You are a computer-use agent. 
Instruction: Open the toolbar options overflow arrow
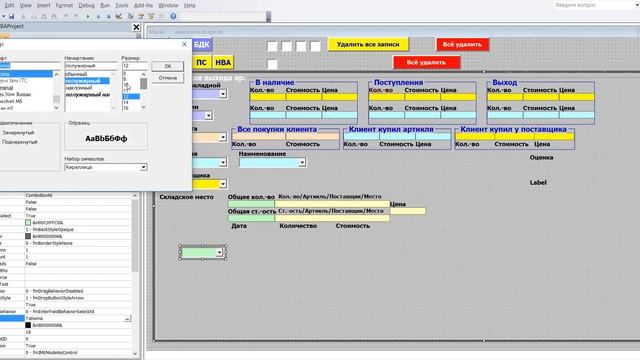point(268,17)
